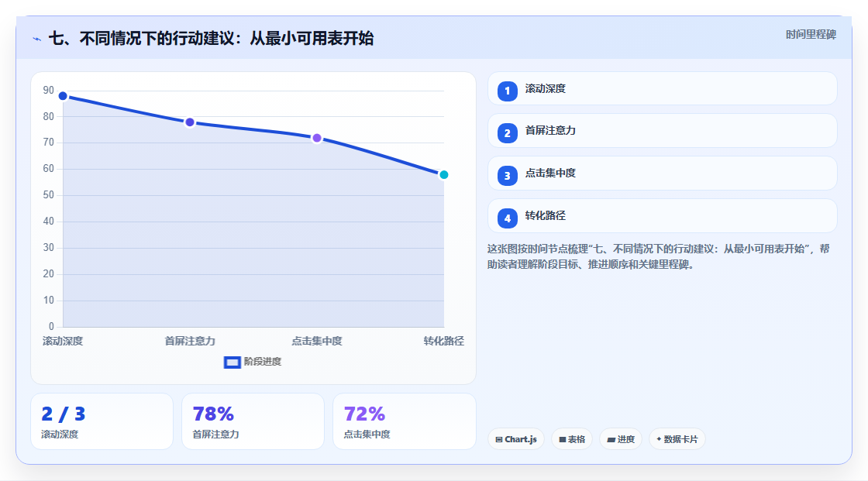The image size is (868, 481).
Task: Open the 点击集中度 milestone row
Action: 662,174
